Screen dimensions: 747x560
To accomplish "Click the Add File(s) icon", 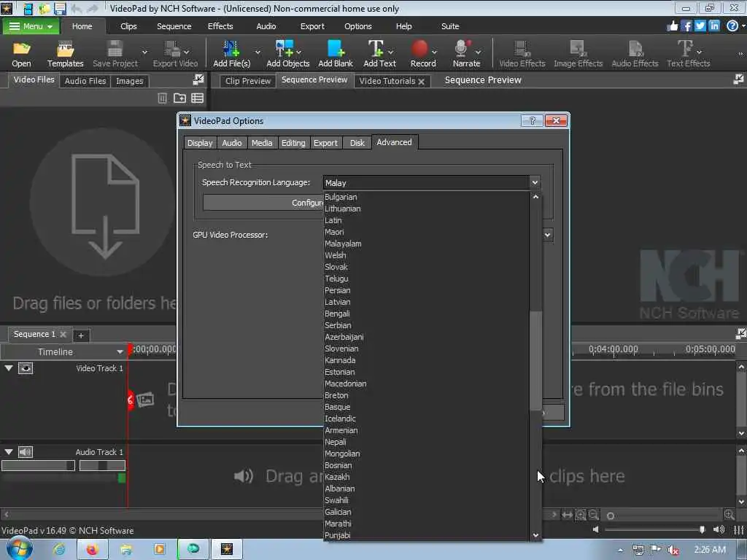I will (x=231, y=49).
